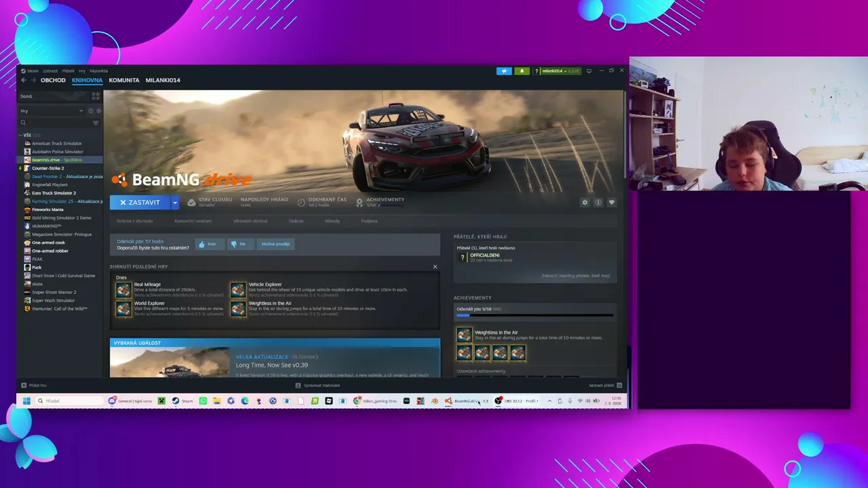Click the Real Mileage achievement icon

pyautogui.click(x=123, y=290)
